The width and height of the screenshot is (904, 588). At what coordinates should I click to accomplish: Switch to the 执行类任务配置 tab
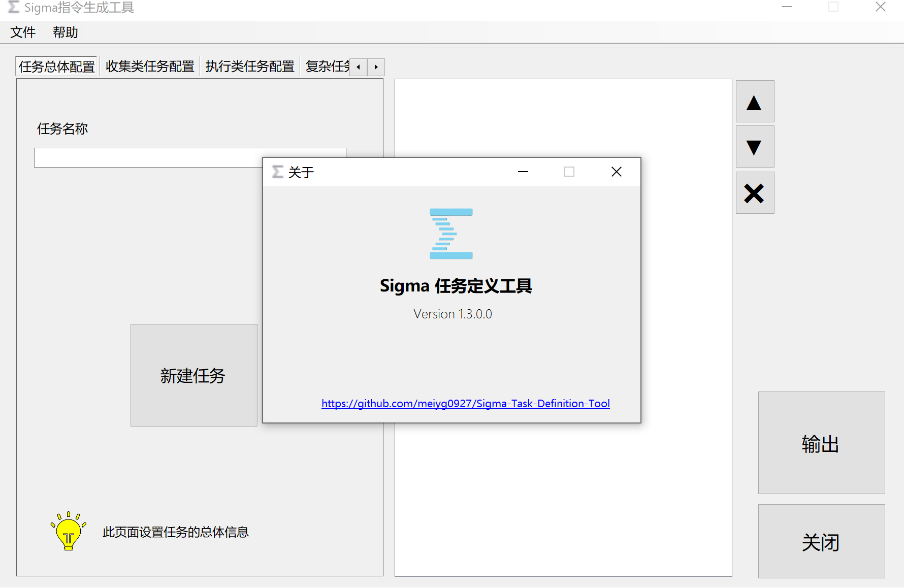tap(250, 67)
